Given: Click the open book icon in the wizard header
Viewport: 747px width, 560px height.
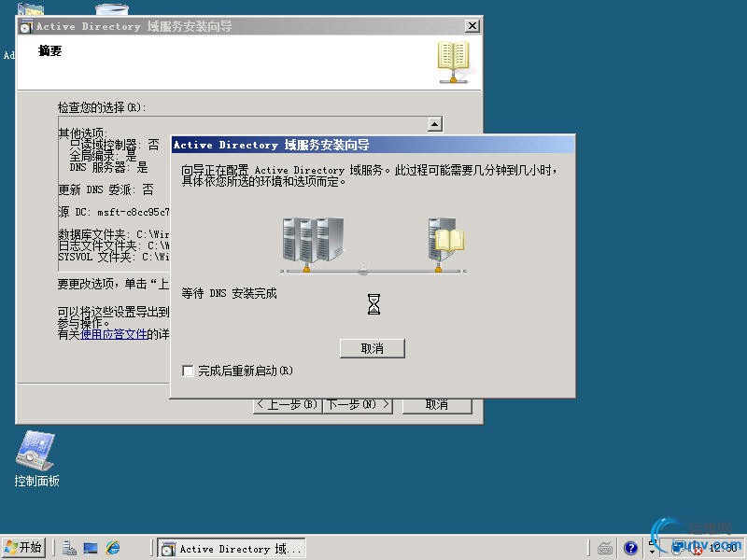Looking at the screenshot, I should tap(453, 62).
